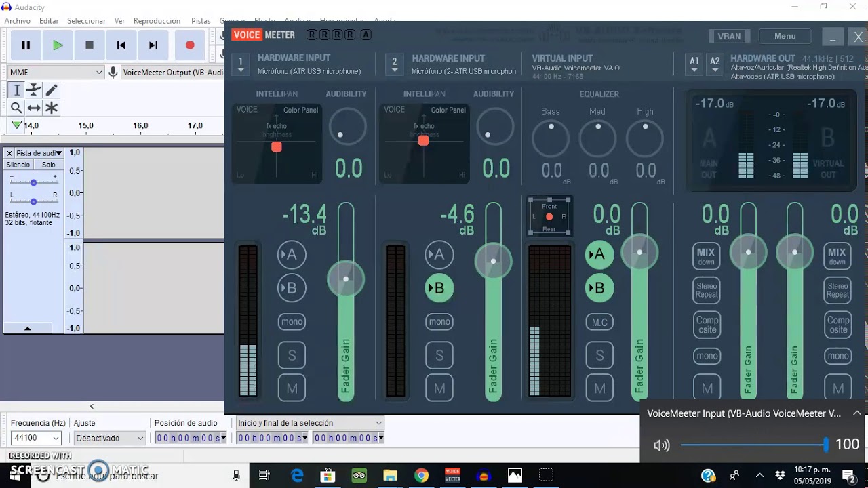Click Hardware Input 2 fader gain knob
This screenshot has height=488, width=868.
(x=493, y=261)
